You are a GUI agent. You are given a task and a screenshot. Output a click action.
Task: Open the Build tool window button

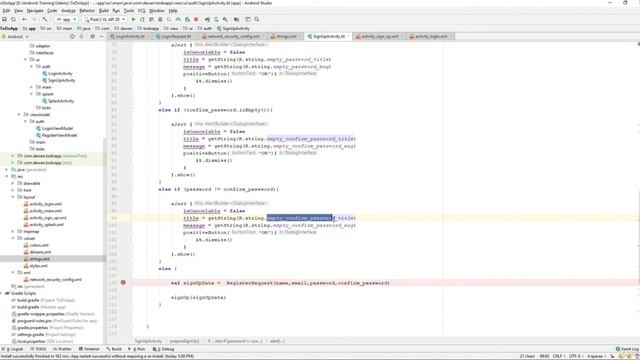[x=114, y=349]
